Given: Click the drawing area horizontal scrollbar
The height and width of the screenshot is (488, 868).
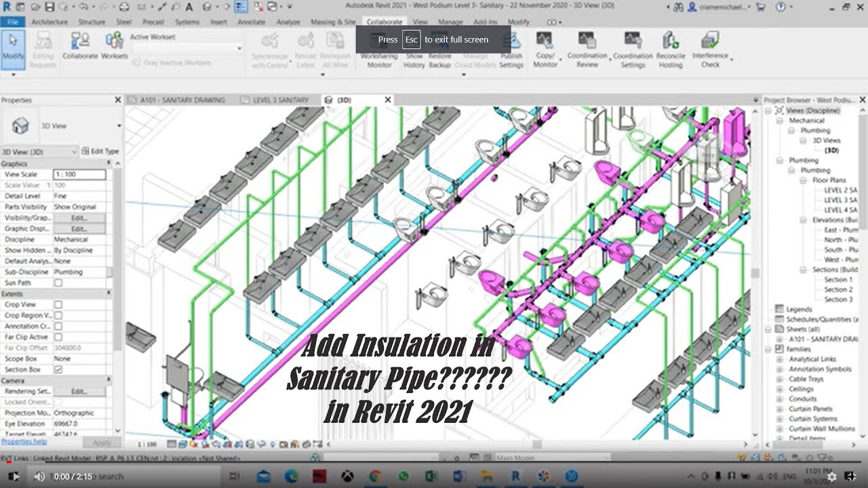Looking at the screenshot, I should (x=536, y=445).
